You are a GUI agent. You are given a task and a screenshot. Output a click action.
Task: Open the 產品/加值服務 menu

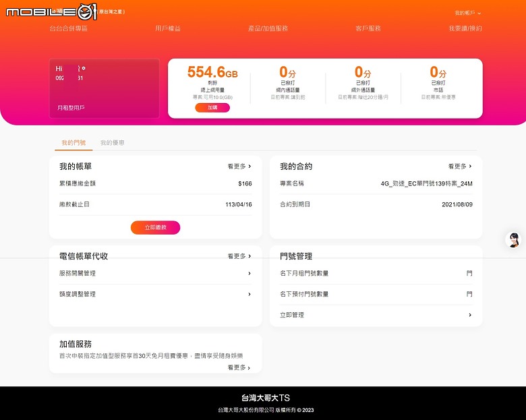coord(268,28)
